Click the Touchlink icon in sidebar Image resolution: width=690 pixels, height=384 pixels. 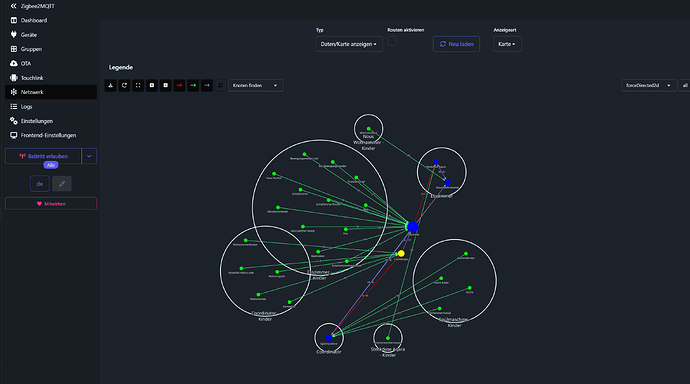pyautogui.click(x=14, y=78)
